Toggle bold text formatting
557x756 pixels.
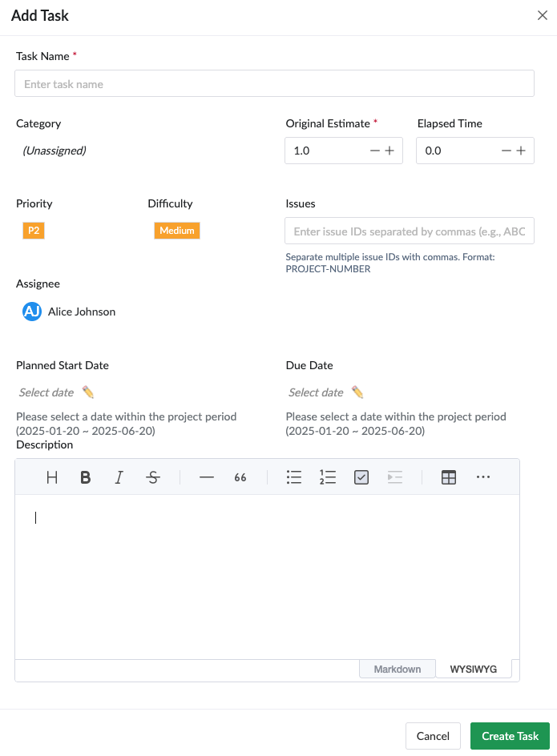pyautogui.click(x=86, y=477)
